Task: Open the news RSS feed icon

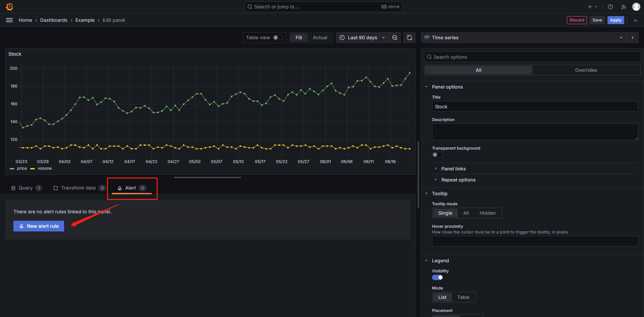Action: pos(624,7)
